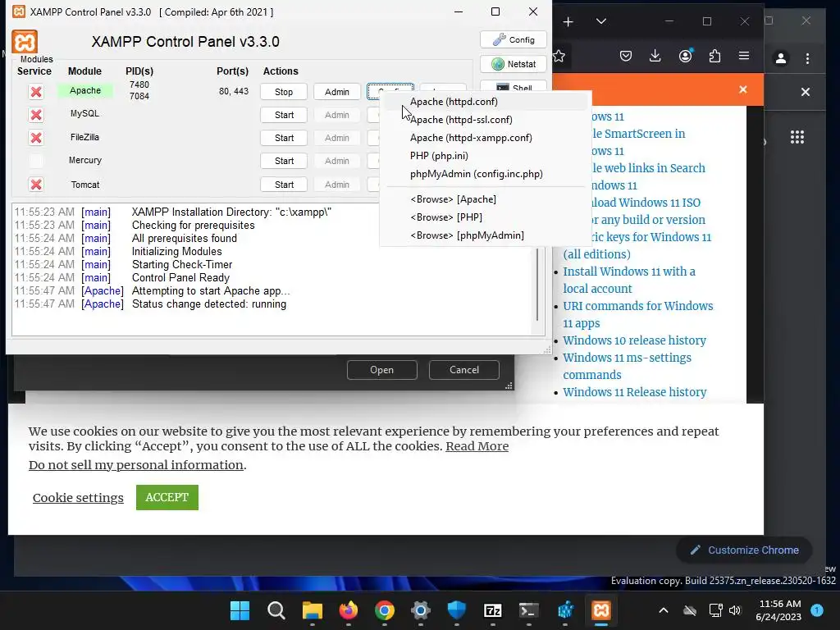Screen dimensions: 840x630
Task: Open Do not sell my personal information link
Action: [136, 465]
